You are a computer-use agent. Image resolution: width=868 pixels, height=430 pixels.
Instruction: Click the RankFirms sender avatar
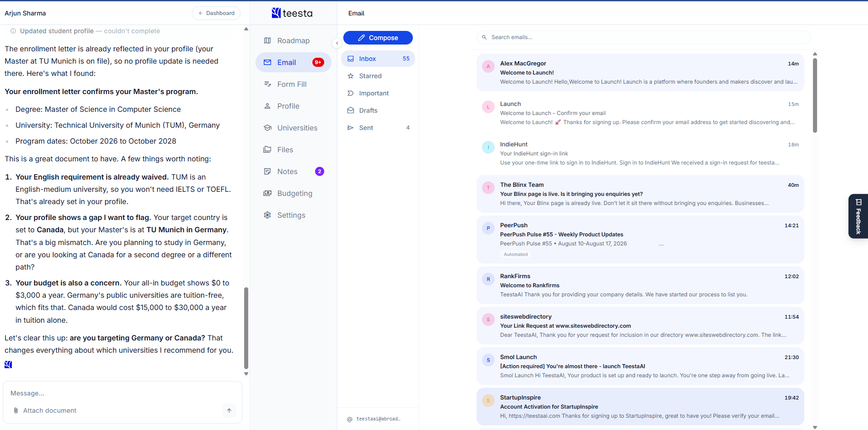488,279
